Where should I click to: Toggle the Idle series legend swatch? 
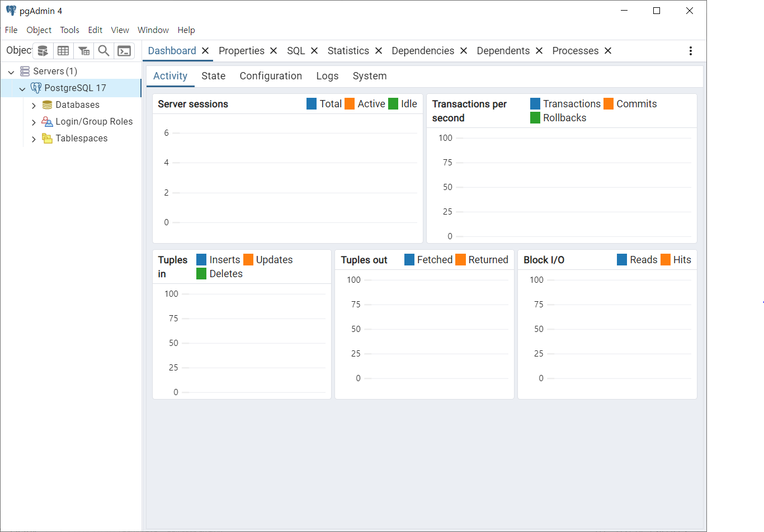pyautogui.click(x=393, y=104)
